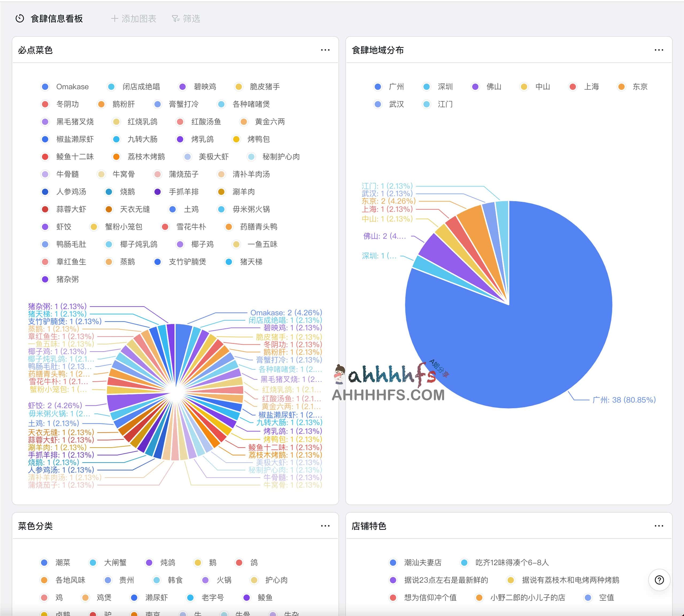Click the 食肆信息看板 dashboard title
Viewport: 684px width, 616px height.
click(x=56, y=19)
